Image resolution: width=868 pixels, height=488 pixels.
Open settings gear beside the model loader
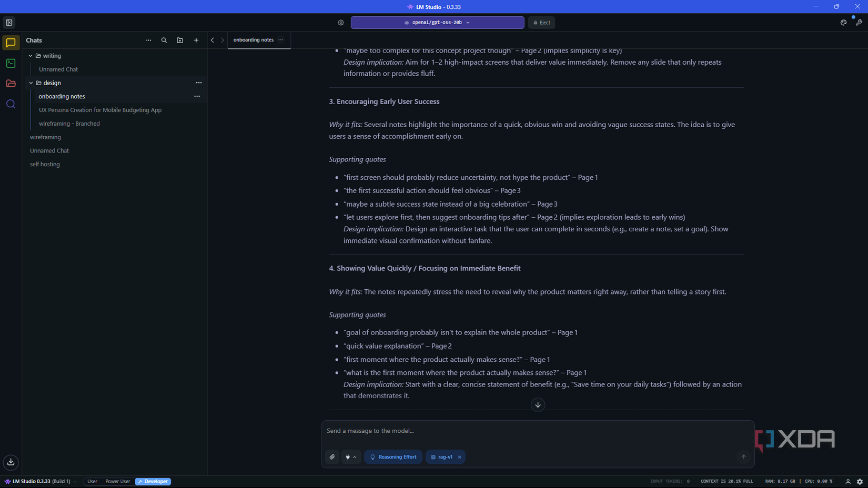click(341, 22)
